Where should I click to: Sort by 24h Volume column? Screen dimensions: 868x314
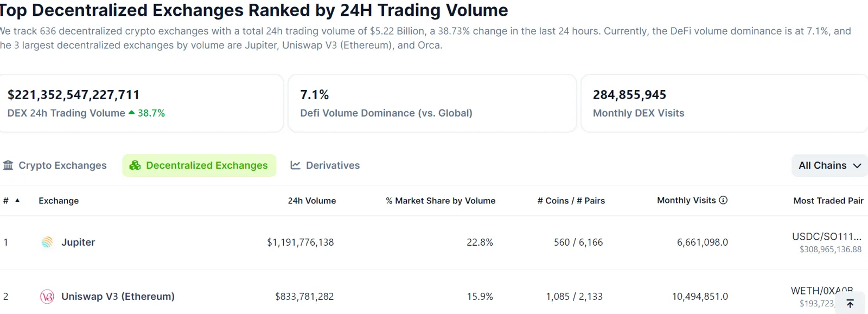(311, 201)
